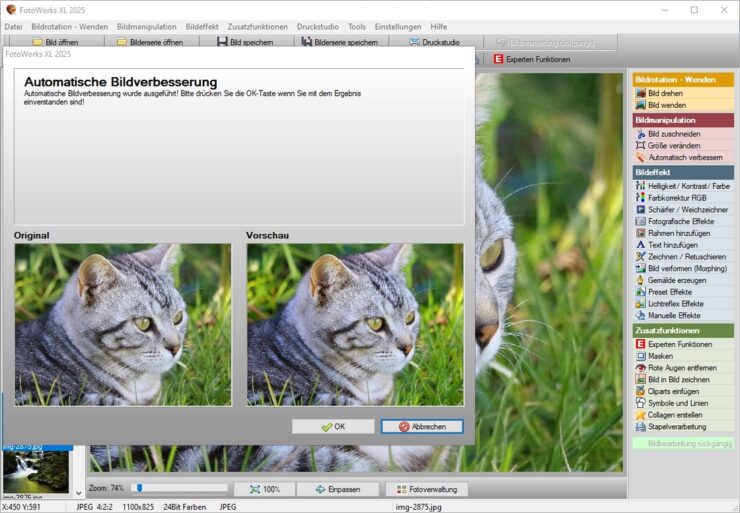Click the Bildmanipulation panel header
This screenshot has width=740, height=513.
point(683,120)
